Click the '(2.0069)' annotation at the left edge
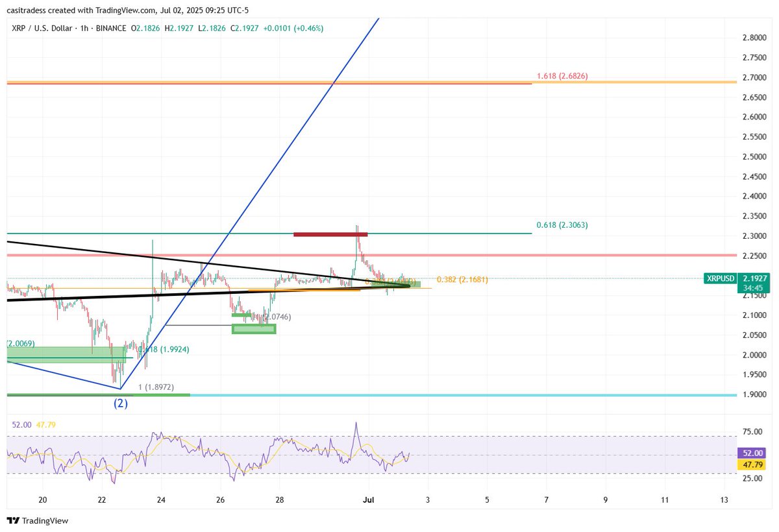 [x=20, y=343]
